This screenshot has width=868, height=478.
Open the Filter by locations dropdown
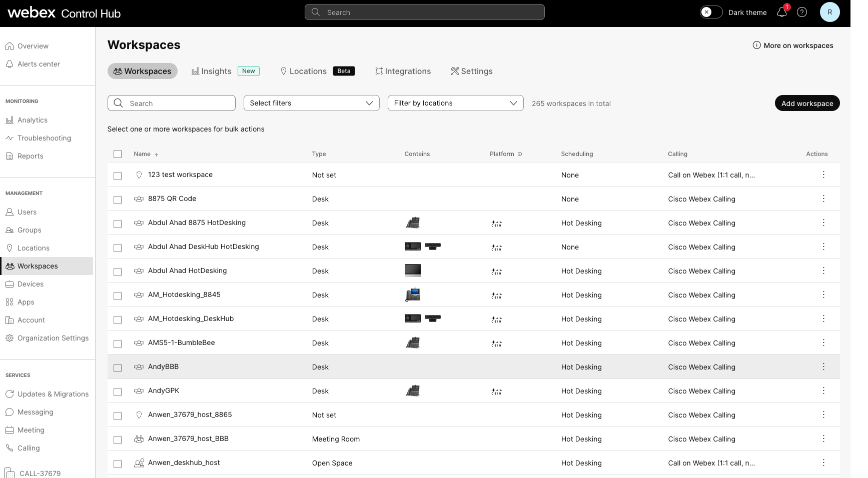(x=455, y=103)
